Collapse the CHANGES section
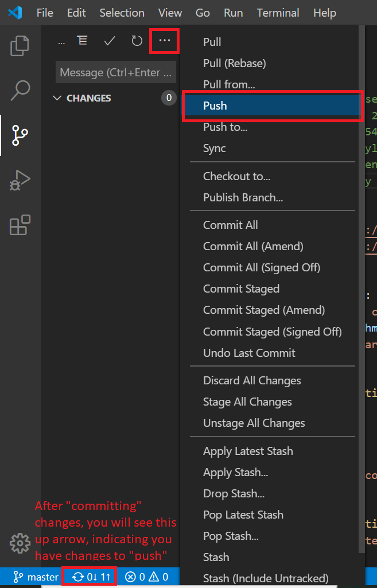The image size is (377, 588). [x=56, y=98]
